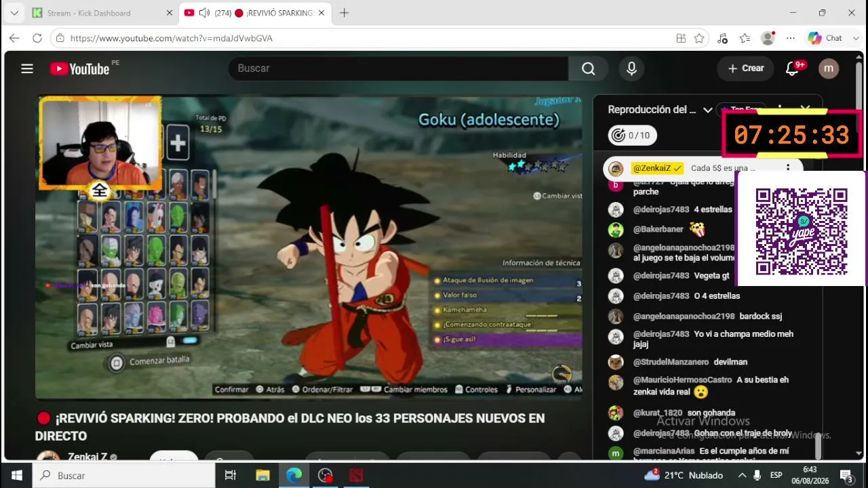Open the Edge apps icon in address bar
Viewport: 868px width, 488px height.
681,39
